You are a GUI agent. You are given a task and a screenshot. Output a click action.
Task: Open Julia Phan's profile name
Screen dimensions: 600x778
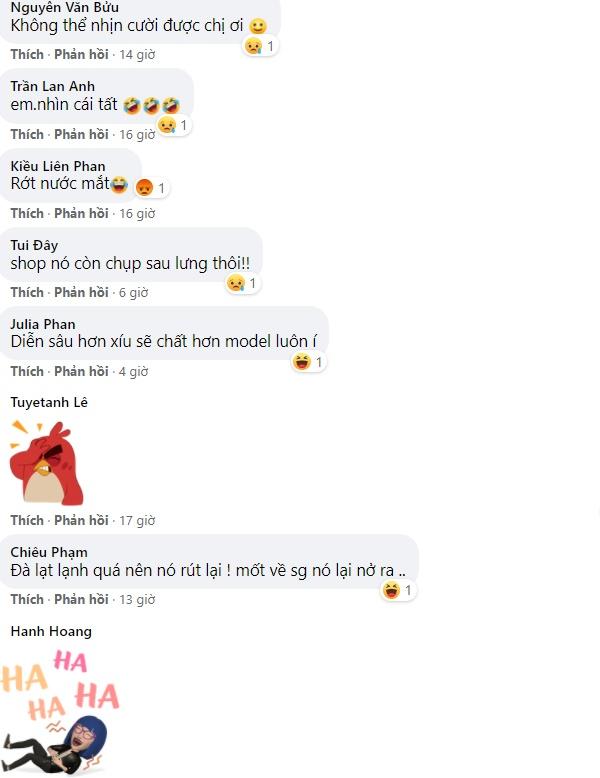tap(43, 324)
